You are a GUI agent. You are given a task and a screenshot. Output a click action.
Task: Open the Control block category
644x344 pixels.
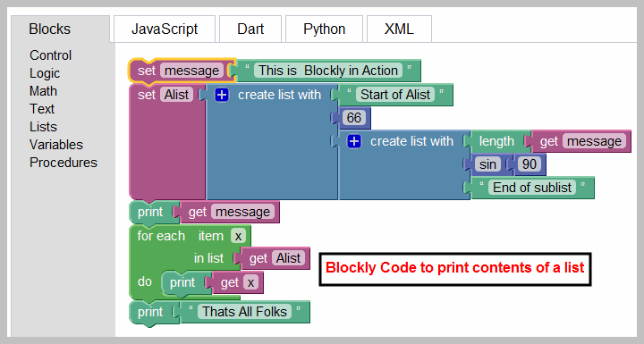(50, 55)
